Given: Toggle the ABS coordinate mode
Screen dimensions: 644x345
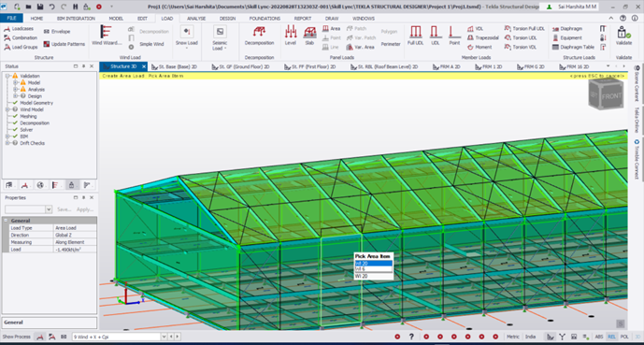Looking at the screenshot, I should point(599,337).
